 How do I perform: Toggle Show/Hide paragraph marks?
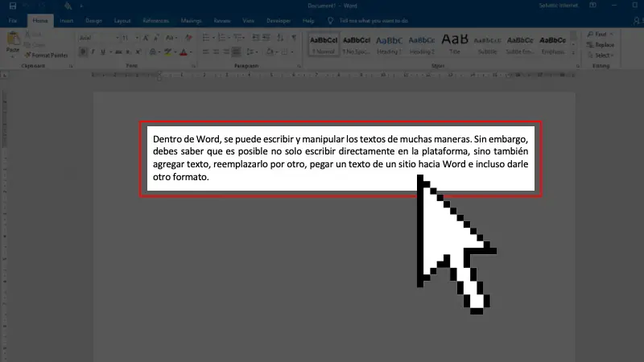[294, 38]
